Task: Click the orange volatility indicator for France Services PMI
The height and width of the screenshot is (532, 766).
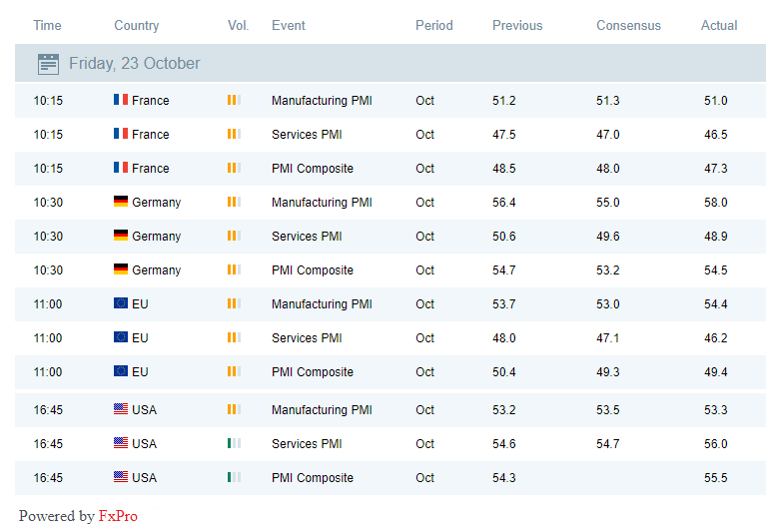Action: (x=234, y=134)
